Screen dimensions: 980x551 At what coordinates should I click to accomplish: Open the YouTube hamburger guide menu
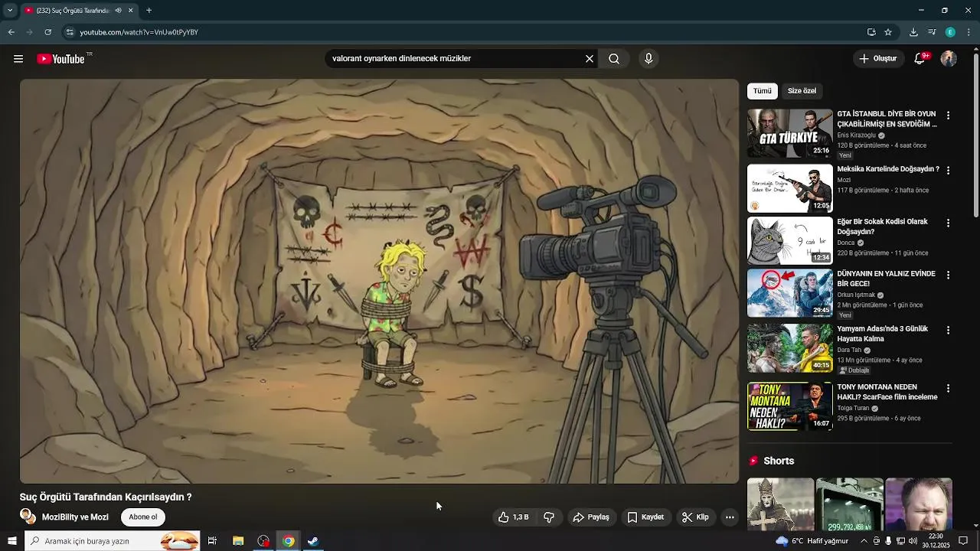(18, 59)
